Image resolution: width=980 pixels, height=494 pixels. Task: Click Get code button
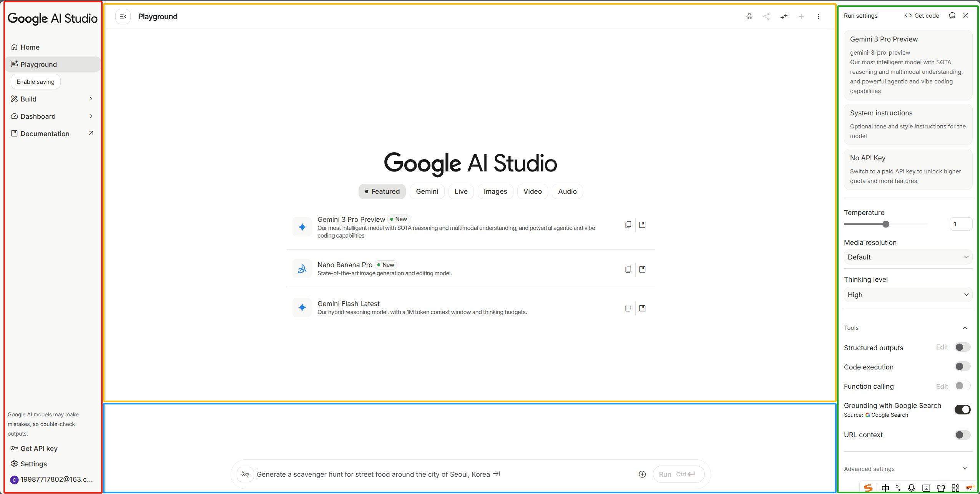(x=922, y=16)
